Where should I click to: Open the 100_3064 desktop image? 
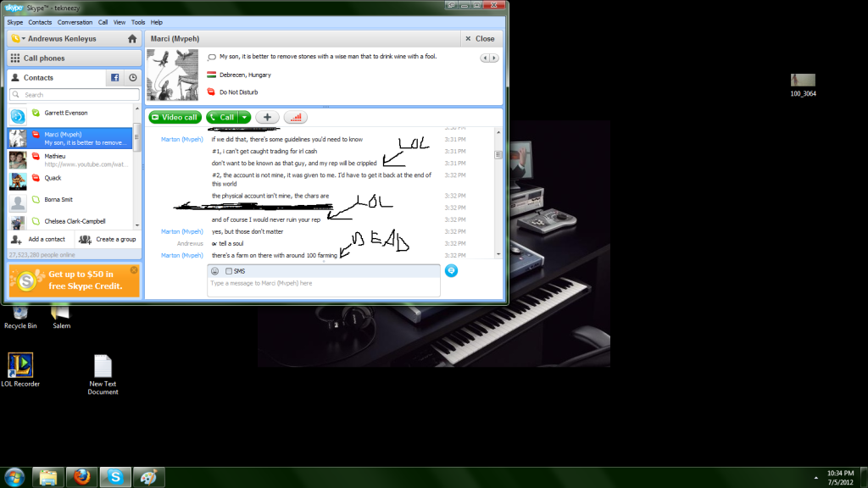pyautogui.click(x=803, y=86)
